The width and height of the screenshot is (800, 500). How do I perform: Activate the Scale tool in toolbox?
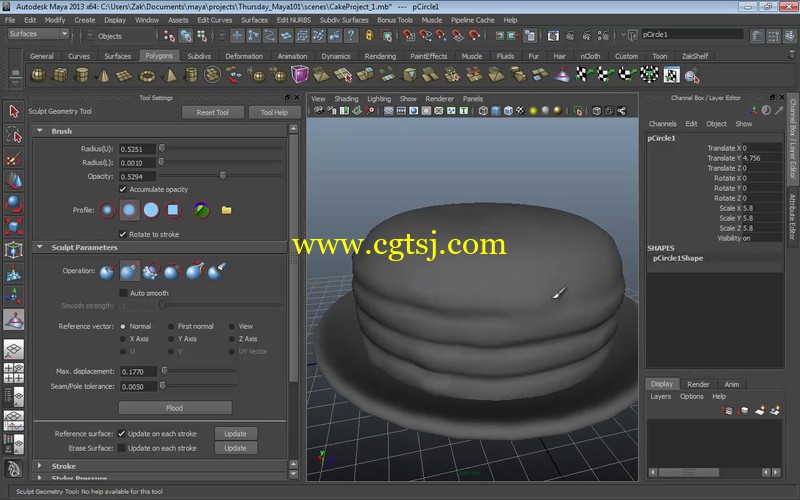point(14,226)
